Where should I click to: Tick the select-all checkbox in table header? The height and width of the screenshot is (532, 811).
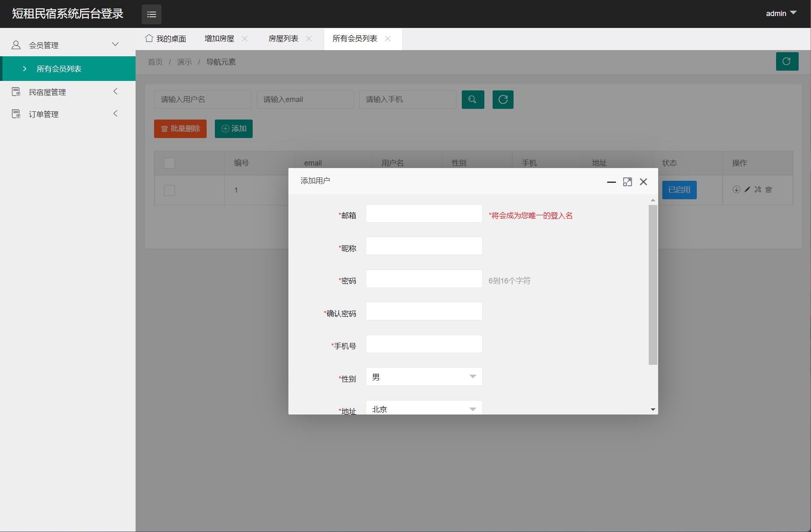[x=169, y=163]
